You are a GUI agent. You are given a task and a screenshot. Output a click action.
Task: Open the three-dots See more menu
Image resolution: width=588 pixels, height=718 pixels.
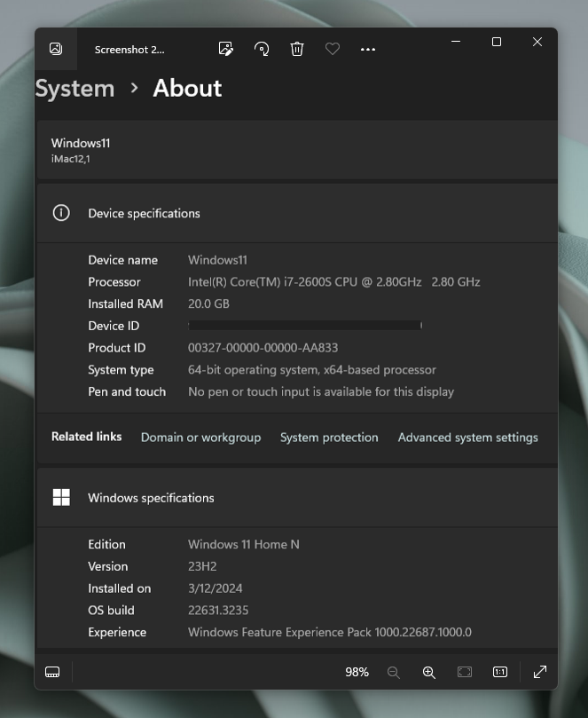point(368,50)
